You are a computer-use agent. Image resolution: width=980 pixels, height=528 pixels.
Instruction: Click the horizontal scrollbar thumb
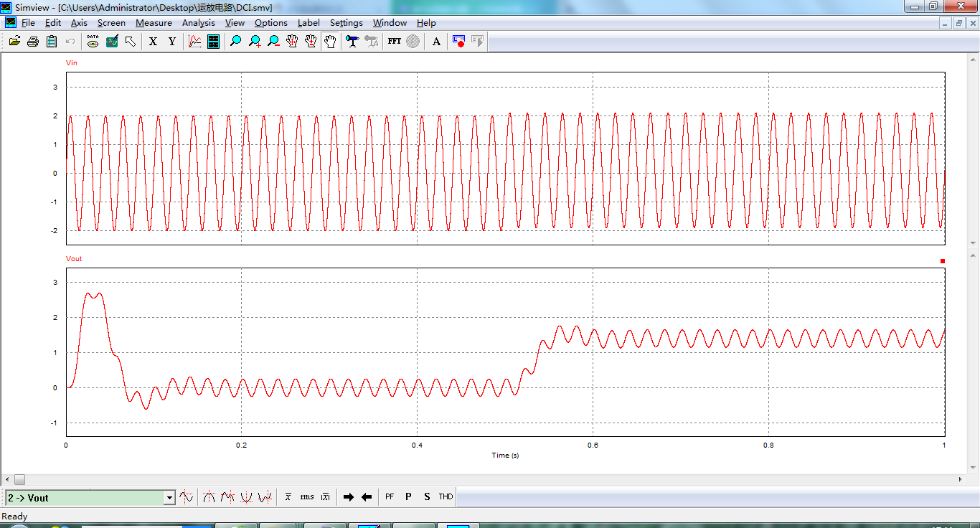point(19,479)
